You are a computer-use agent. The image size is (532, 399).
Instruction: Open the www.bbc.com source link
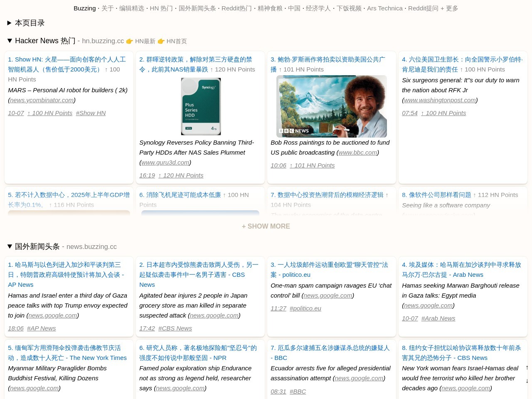[357, 153]
